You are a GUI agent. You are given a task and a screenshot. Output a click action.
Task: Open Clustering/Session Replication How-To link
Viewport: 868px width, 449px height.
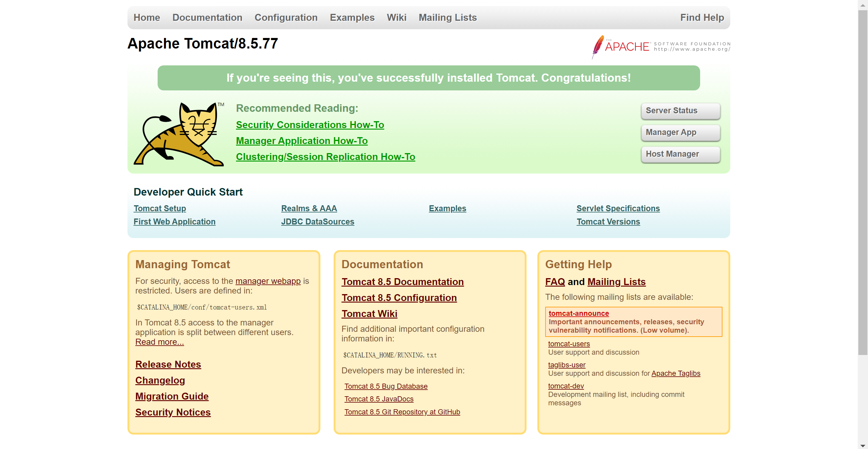325,157
